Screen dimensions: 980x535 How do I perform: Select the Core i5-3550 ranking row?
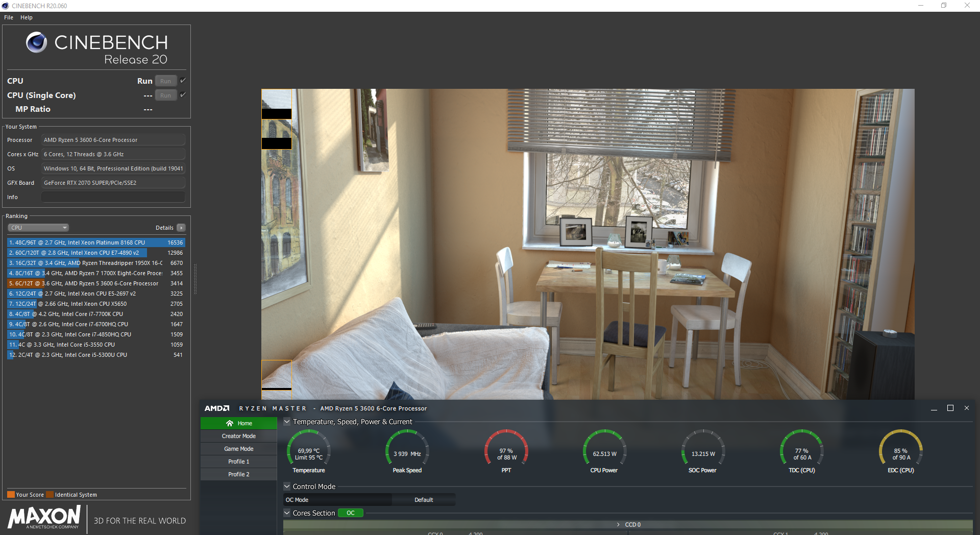click(x=96, y=345)
